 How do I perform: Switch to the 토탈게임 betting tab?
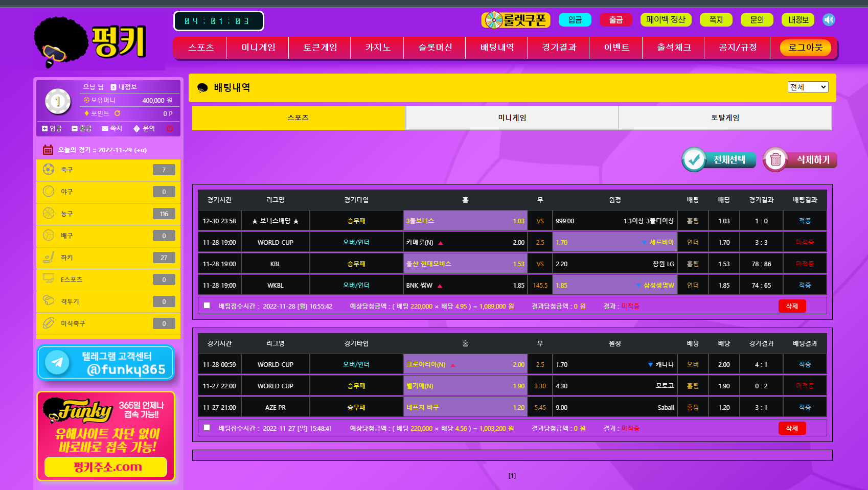point(725,118)
